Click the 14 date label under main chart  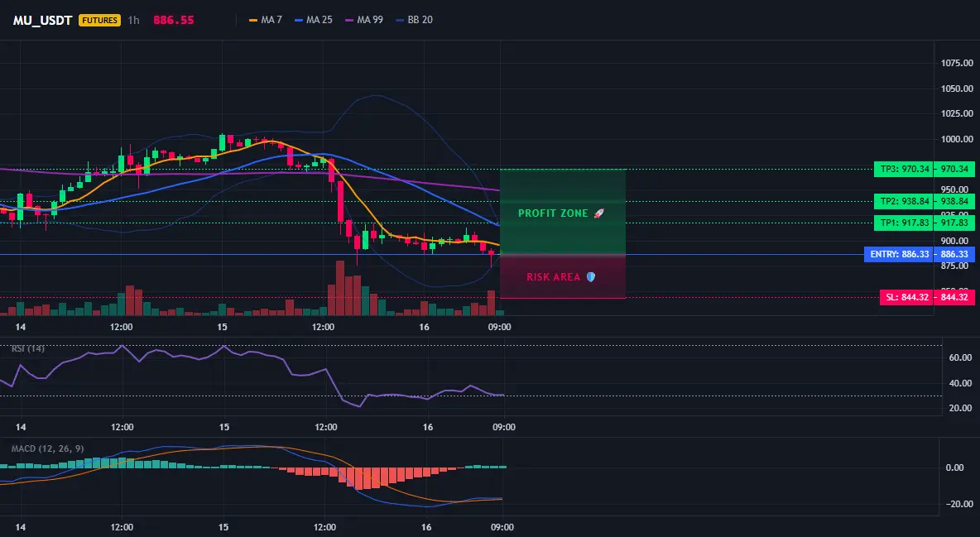(x=20, y=327)
